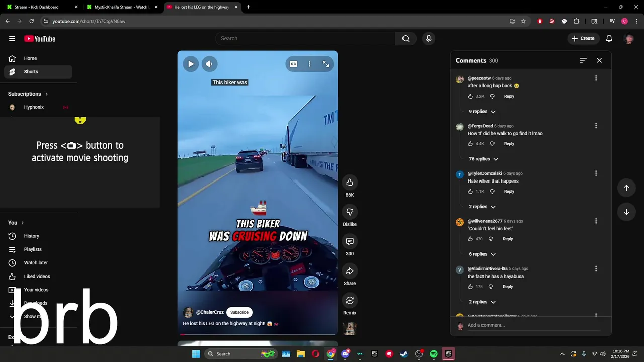Screen dimensions: 644x362
Task: Toggle closed captions on the Short
Action: [x=293, y=64]
